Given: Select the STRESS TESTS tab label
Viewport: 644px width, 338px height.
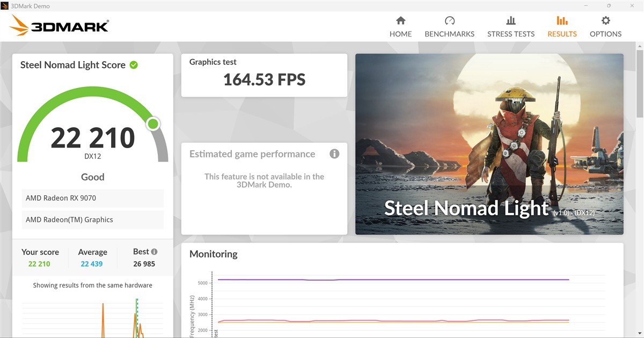Looking at the screenshot, I should tap(510, 34).
